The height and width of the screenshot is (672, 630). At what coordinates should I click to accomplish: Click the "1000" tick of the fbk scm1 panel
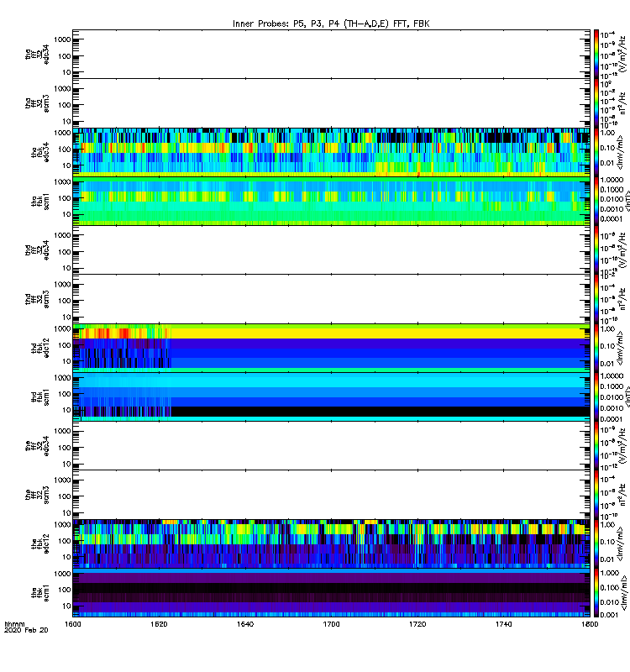point(62,574)
